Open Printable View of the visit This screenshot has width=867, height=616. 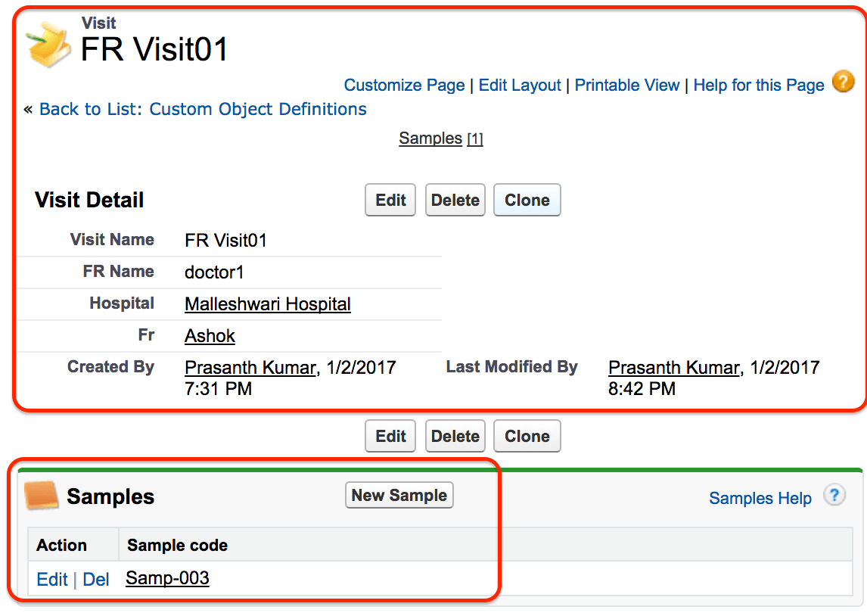(x=626, y=86)
